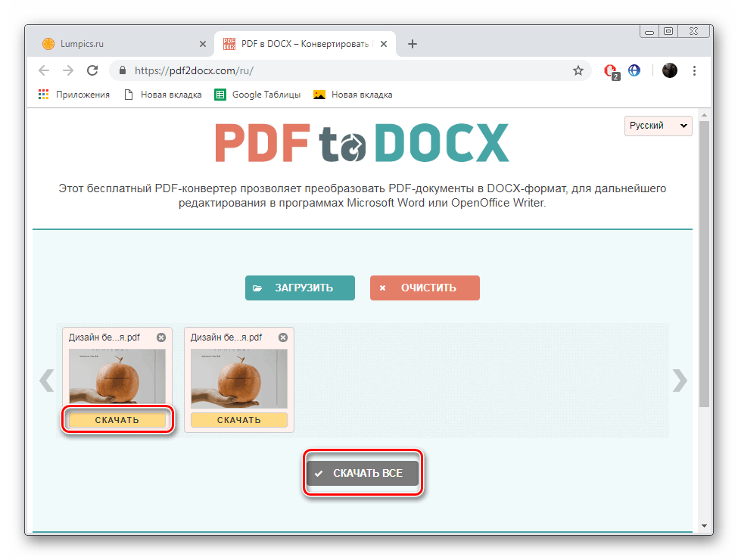Image resolution: width=738 pixels, height=560 pixels.
Task: Bookmark page with the star icon
Action: [578, 70]
